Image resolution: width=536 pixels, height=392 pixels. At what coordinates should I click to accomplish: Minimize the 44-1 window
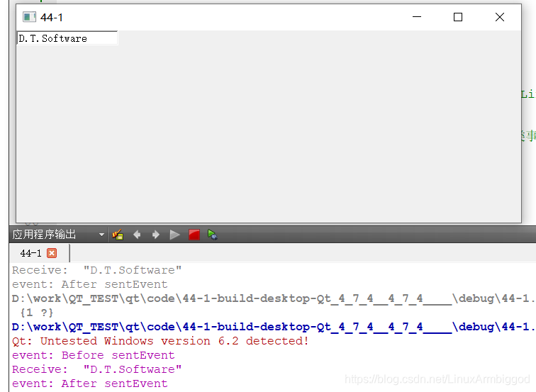pos(417,17)
